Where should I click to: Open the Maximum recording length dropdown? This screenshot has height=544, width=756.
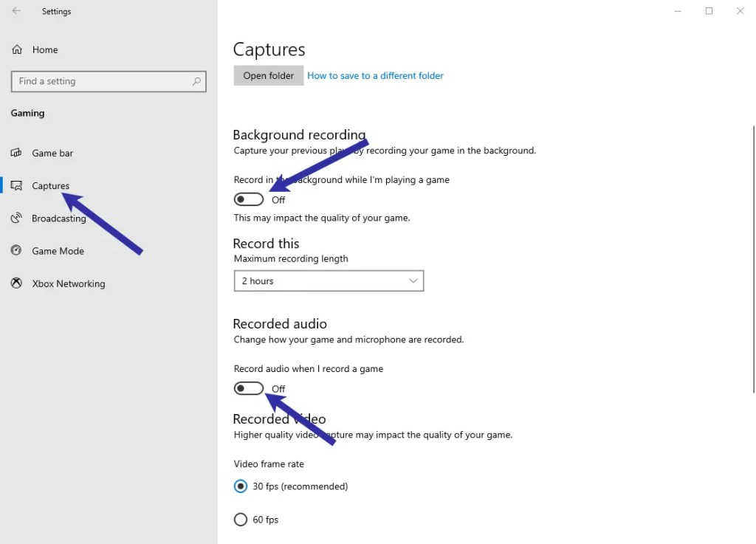tap(329, 281)
